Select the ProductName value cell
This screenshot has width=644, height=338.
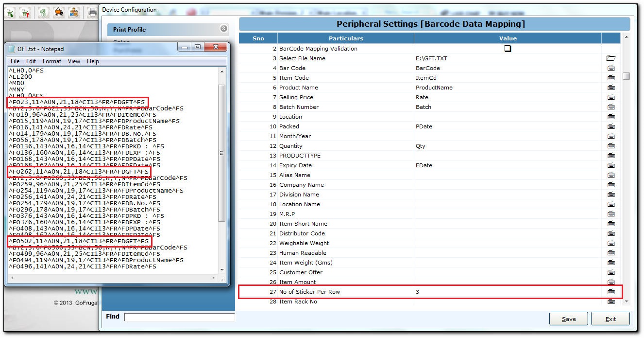[x=434, y=88]
